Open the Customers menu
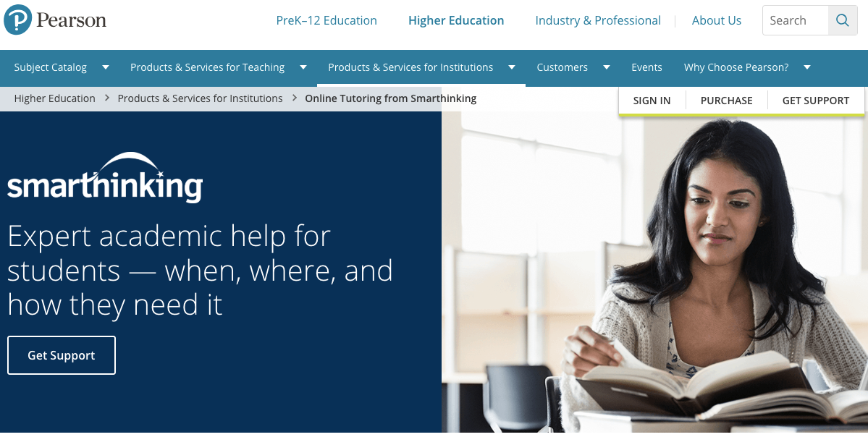The width and height of the screenshot is (868, 437). point(562,67)
